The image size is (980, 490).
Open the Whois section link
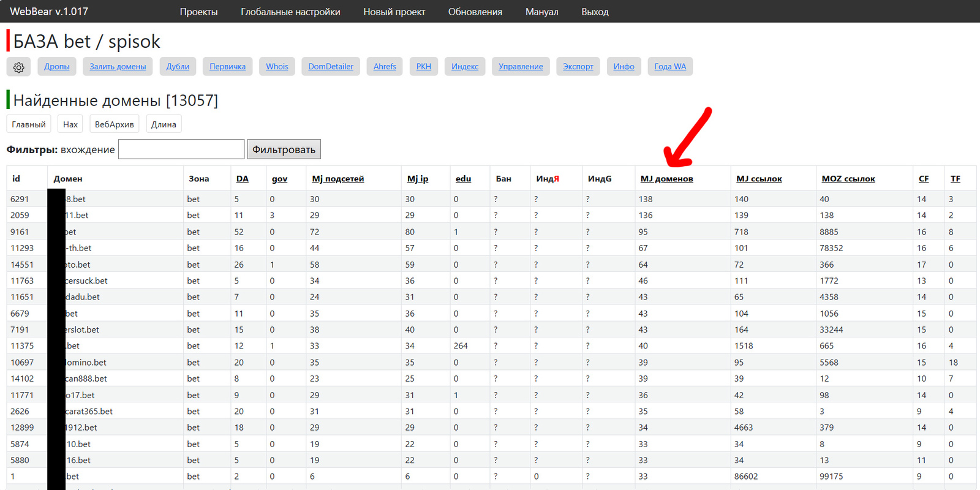click(277, 67)
